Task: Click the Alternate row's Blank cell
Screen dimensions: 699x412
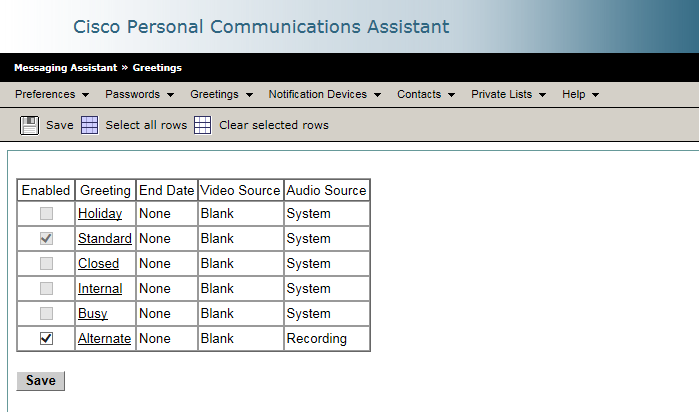Action: (x=240, y=338)
